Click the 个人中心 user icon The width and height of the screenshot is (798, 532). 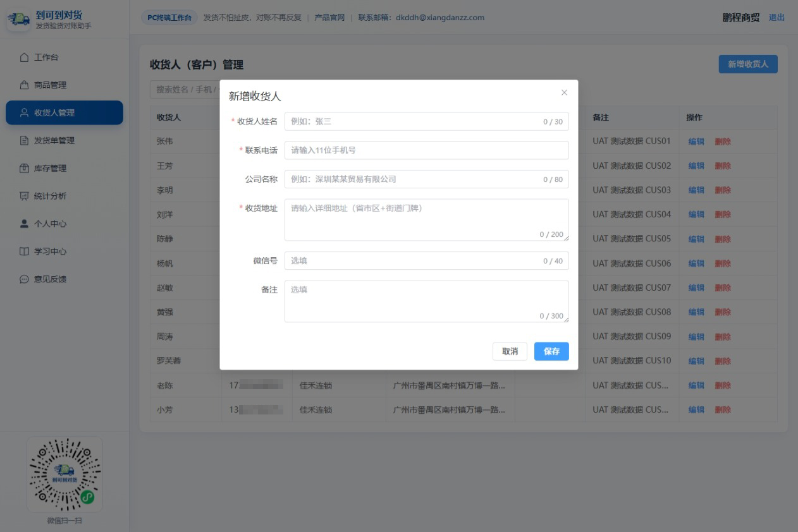(x=24, y=224)
